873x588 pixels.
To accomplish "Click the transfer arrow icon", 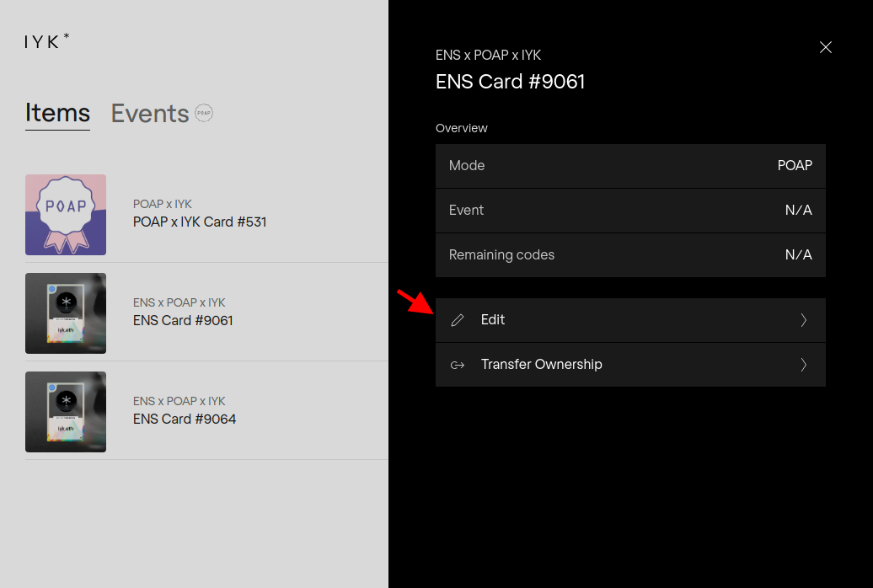I will [457, 365].
